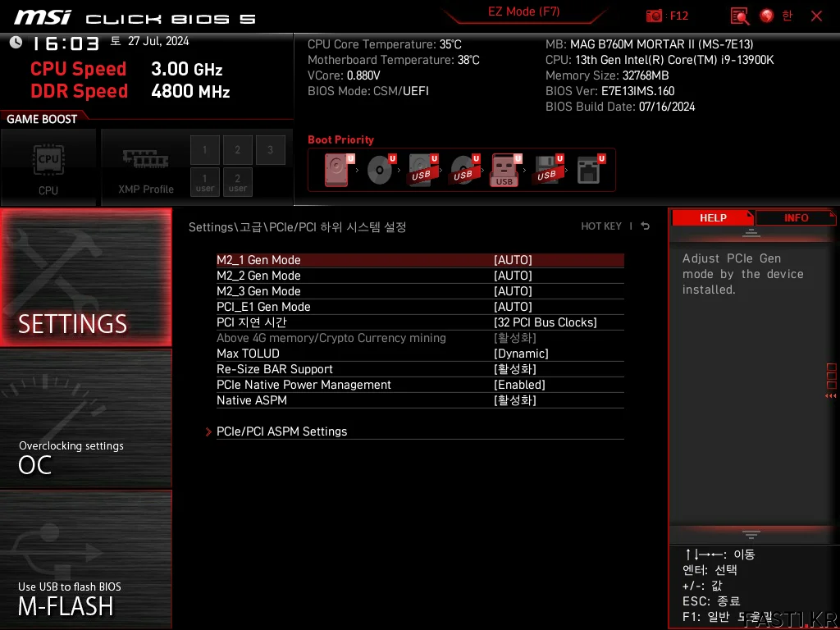The height and width of the screenshot is (630, 840).
Task: Click the clock icon beside the time
Action: [x=16, y=42]
